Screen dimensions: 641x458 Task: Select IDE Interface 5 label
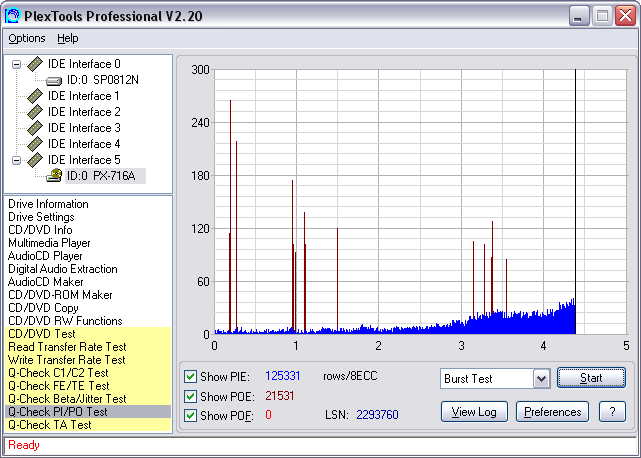point(84,160)
